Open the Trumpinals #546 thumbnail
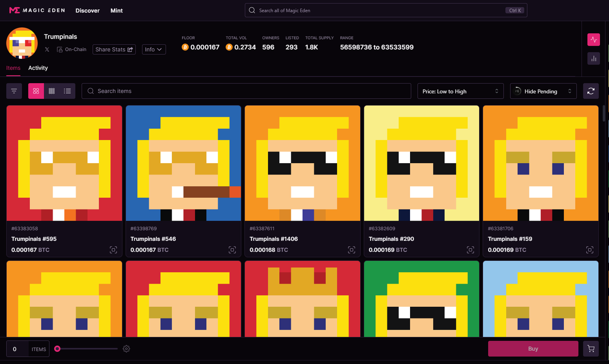This screenshot has height=364, width=609. point(183,163)
